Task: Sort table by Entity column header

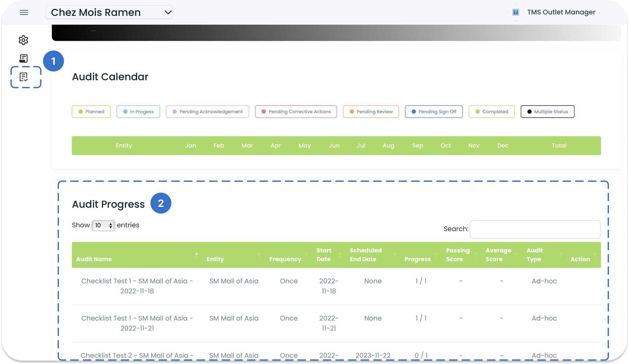Action: (x=215, y=259)
